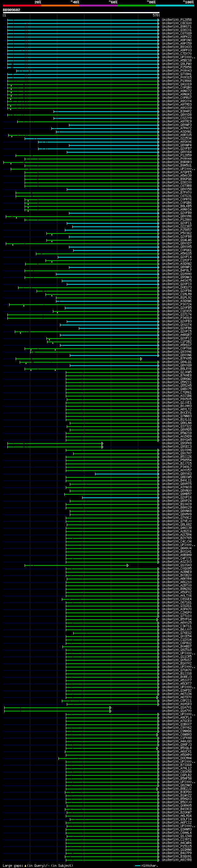The height and width of the screenshot is (868, 197).
Task: Open hit UniRef100_B7FKM5
Action: pyautogui.click(x=177, y=358)
